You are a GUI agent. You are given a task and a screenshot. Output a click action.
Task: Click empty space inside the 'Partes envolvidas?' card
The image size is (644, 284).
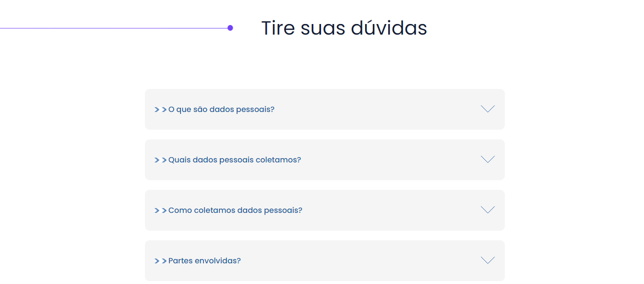(360, 261)
